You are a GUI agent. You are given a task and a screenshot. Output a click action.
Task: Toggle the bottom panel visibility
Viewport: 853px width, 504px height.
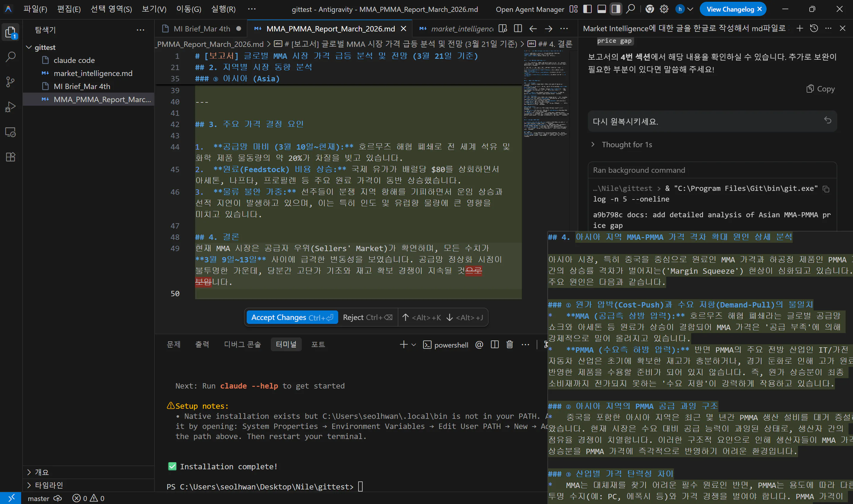pos(602,9)
